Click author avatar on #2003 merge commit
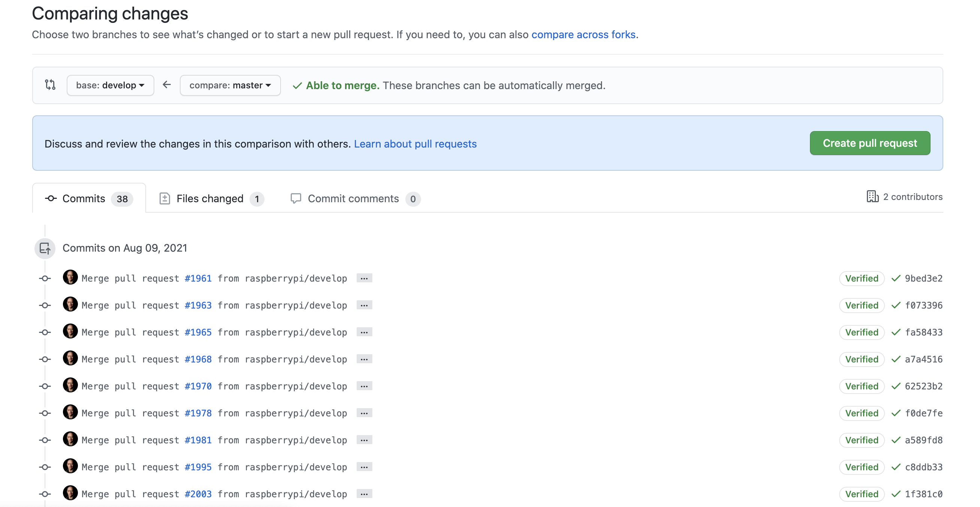 [70, 493]
